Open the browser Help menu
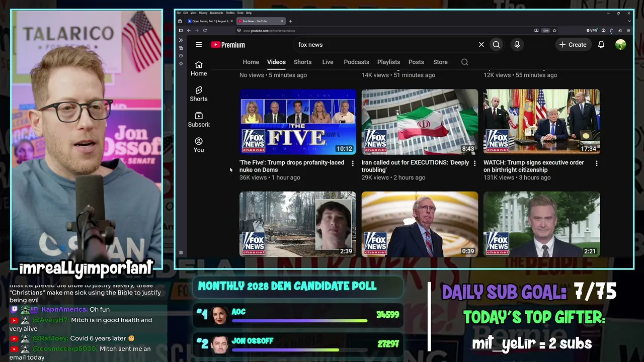Screen dimensions: 644x362 point(249,13)
